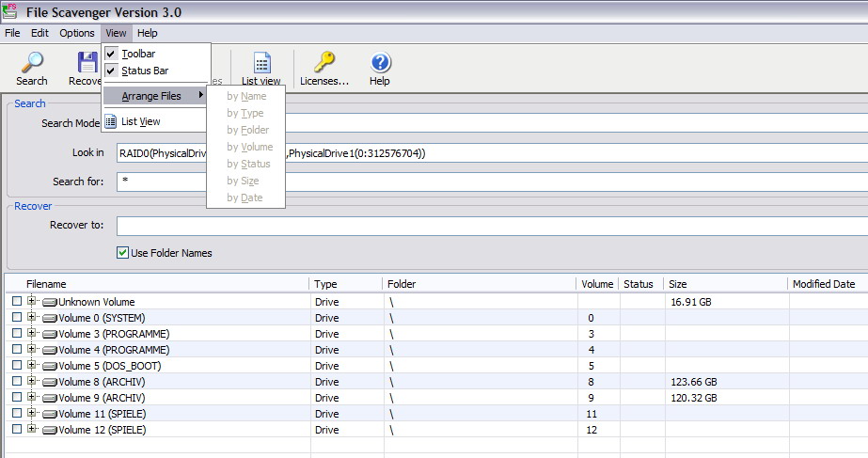Check the box for Volume 8 (ARCHIV)
The height and width of the screenshot is (458, 868).
(x=17, y=381)
